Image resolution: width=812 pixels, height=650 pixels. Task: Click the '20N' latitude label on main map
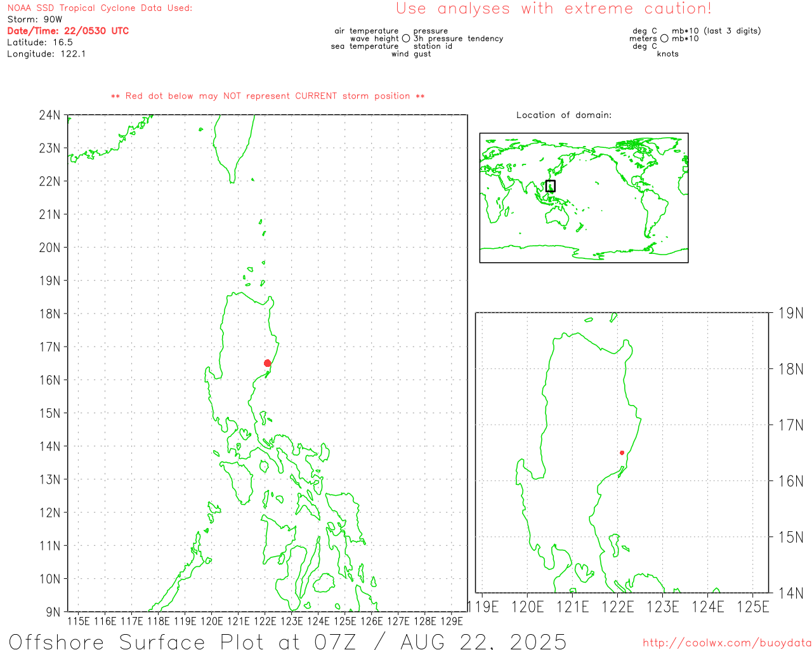click(x=49, y=248)
